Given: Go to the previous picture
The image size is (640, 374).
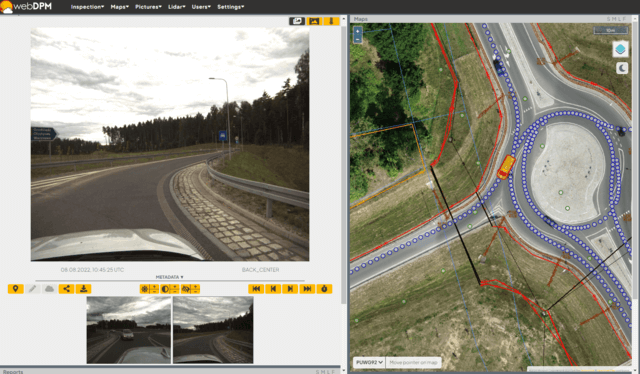Looking at the screenshot, I should (273, 289).
